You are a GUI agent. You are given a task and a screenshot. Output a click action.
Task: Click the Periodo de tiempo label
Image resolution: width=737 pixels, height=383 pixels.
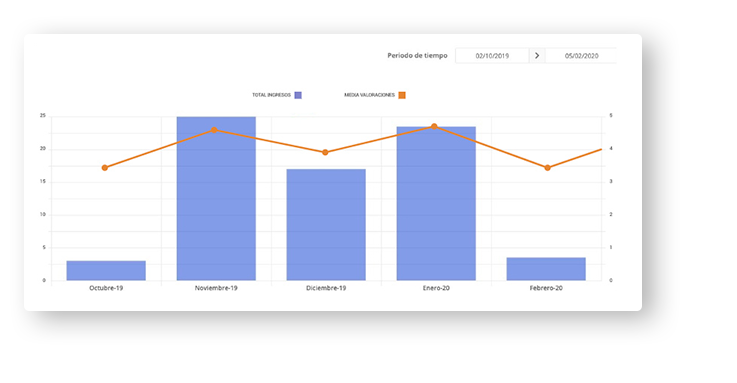pyautogui.click(x=417, y=55)
